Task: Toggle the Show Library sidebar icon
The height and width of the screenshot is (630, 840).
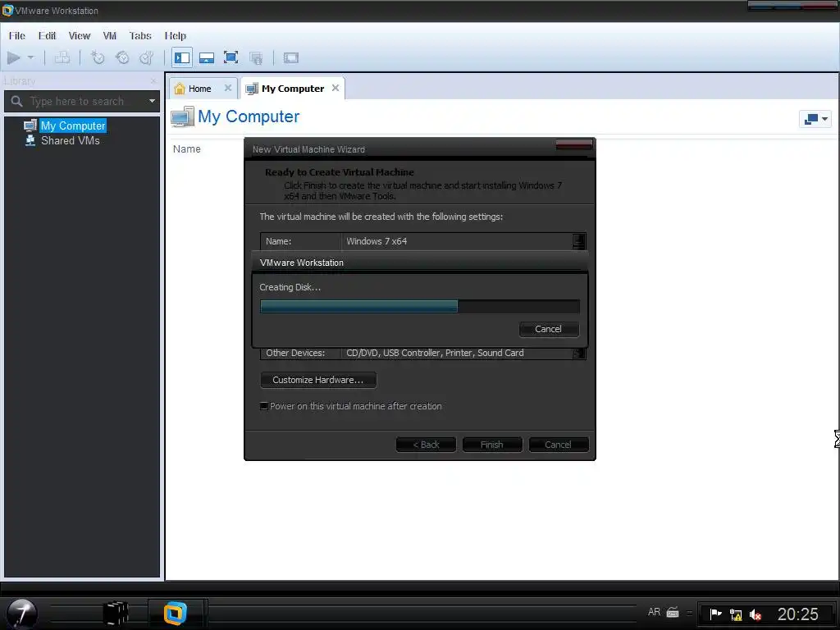Action: (x=182, y=57)
